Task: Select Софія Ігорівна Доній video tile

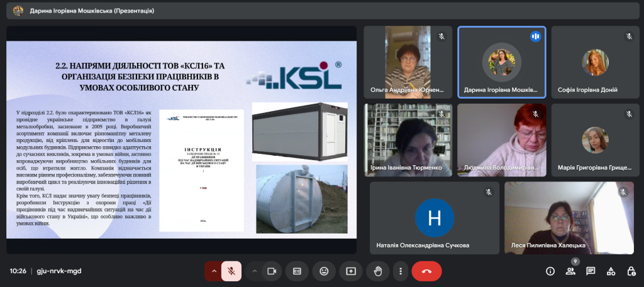Action: click(x=595, y=62)
